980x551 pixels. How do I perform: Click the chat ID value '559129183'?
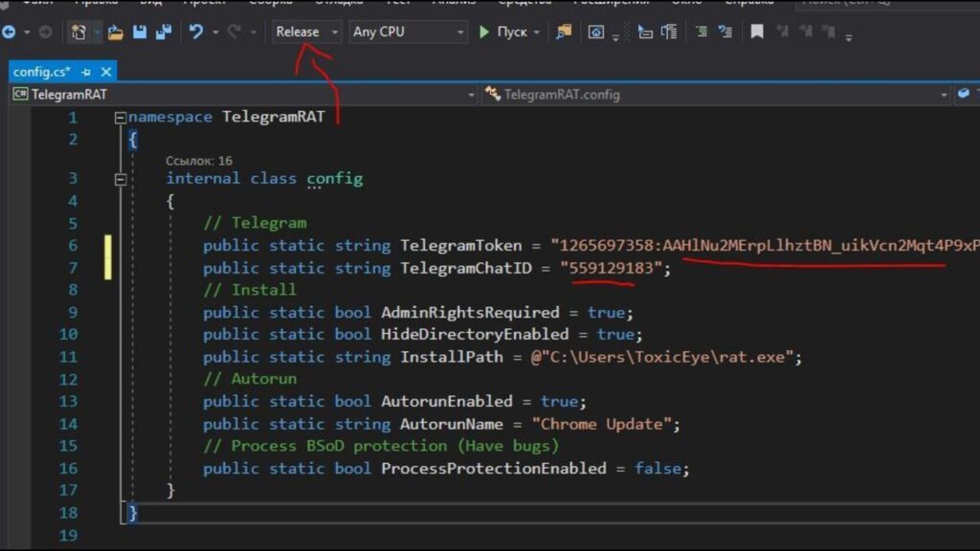[612, 268]
